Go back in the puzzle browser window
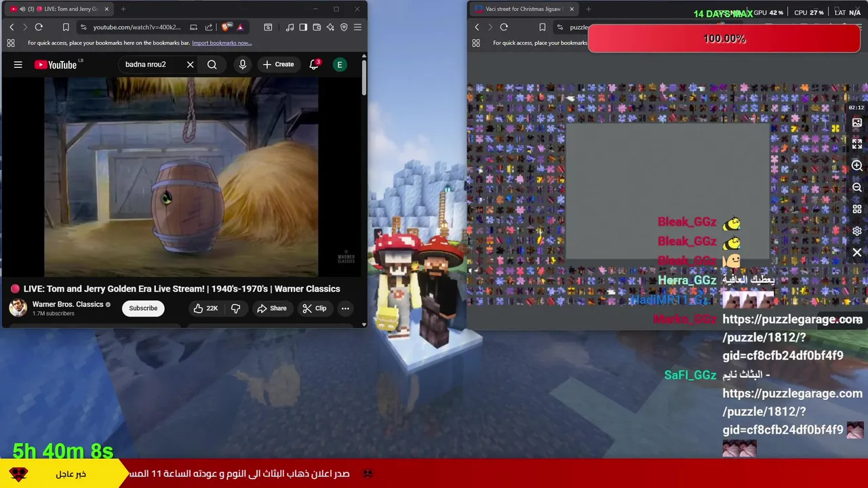Viewport: 868px width, 488px height. pos(477,27)
